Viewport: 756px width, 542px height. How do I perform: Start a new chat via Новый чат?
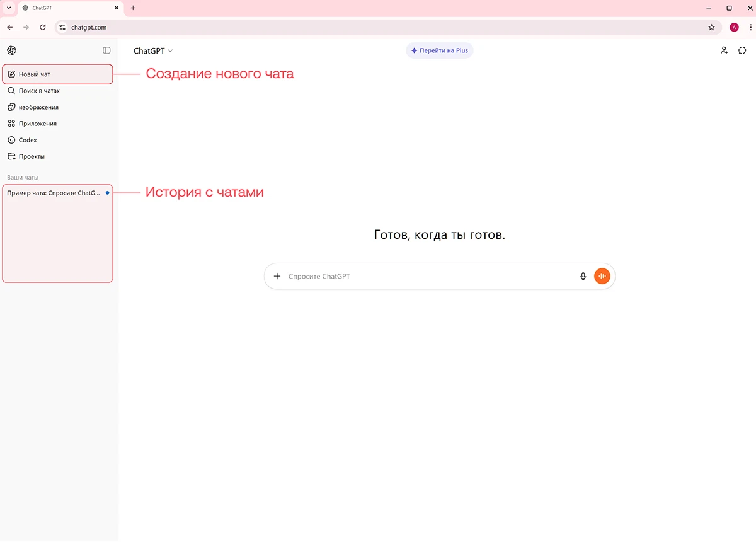(x=35, y=74)
